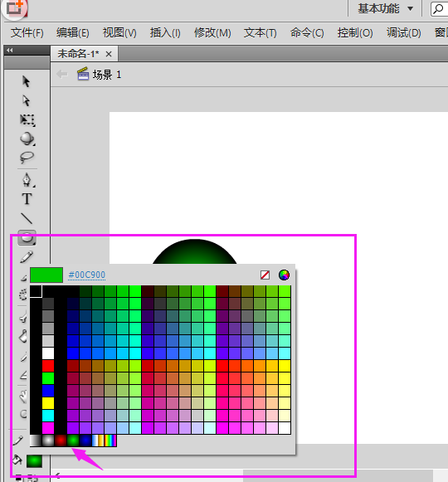Click the 场景 1 scene label
This screenshot has width=448, height=482.
107,75
